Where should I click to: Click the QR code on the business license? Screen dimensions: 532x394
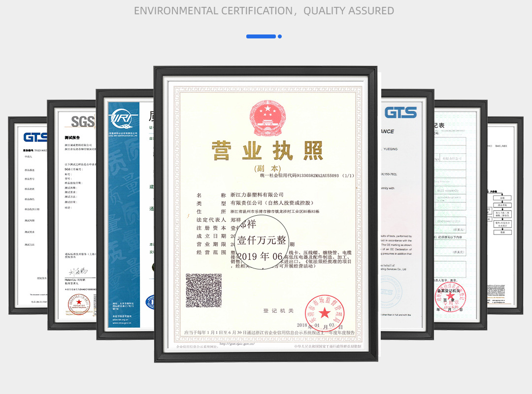[203, 291]
